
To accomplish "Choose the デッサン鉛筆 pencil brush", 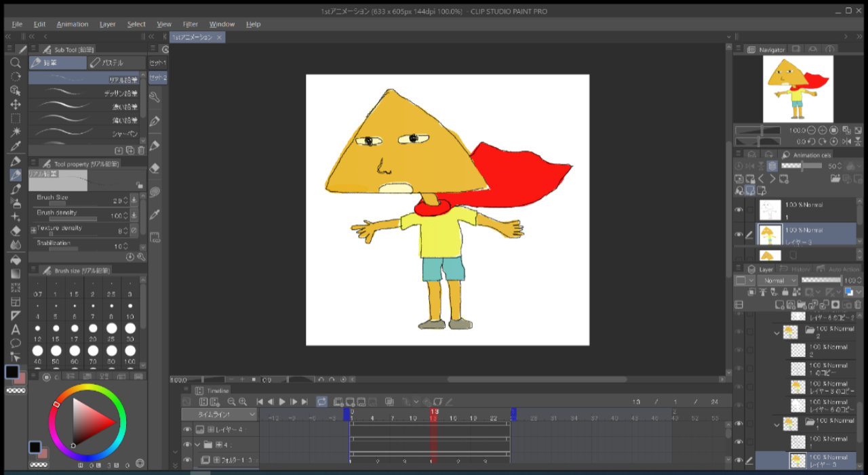I will (85, 93).
